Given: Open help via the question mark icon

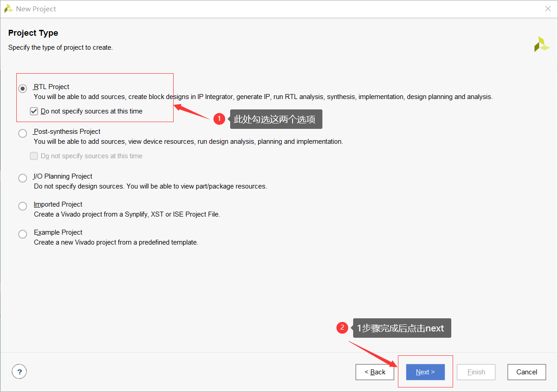Looking at the screenshot, I should (x=19, y=372).
